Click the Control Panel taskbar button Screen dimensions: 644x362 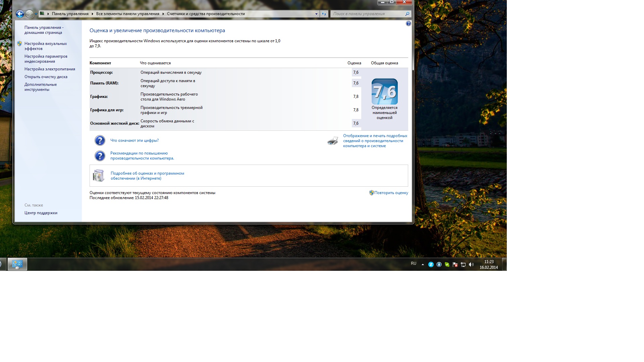[x=17, y=264]
